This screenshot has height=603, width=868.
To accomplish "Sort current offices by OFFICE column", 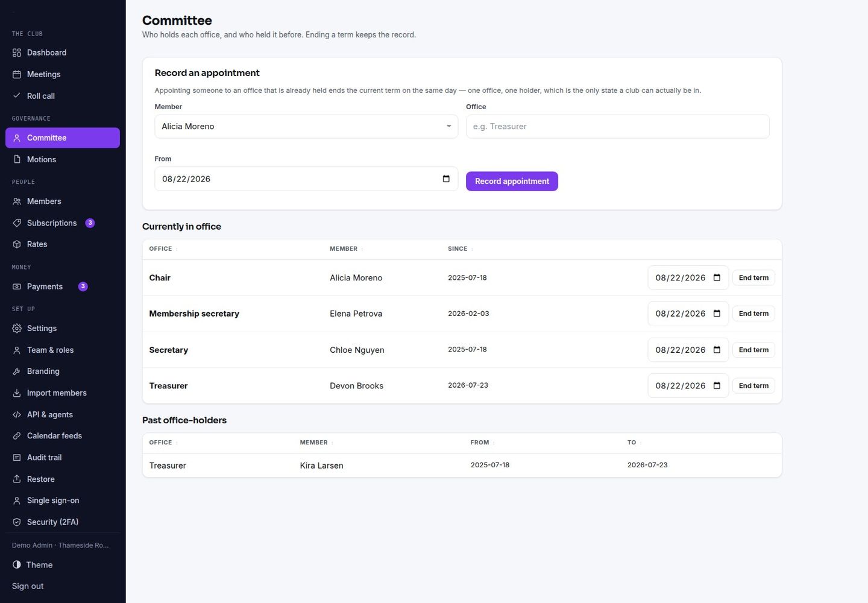I will [163, 249].
